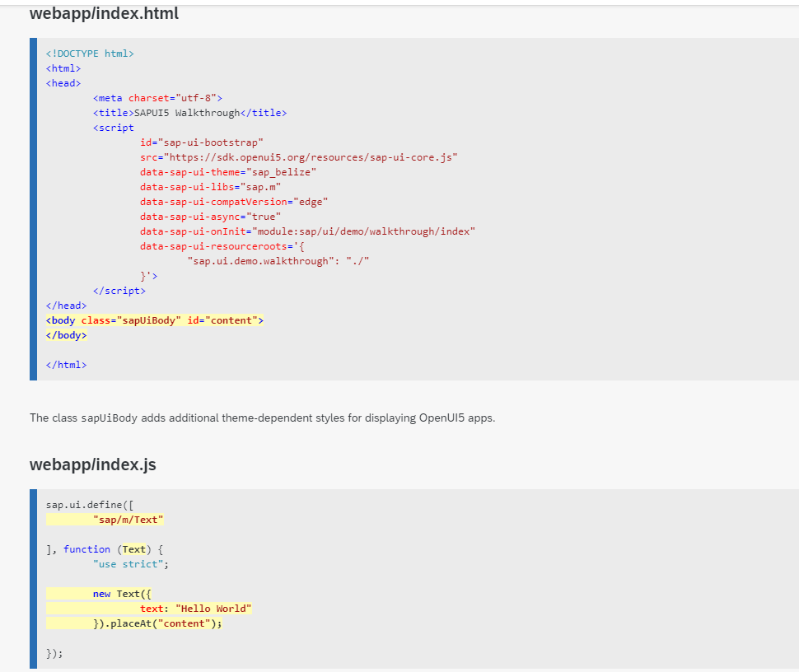Click the closing html tag line
The height and width of the screenshot is (672, 799).
(66, 365)
